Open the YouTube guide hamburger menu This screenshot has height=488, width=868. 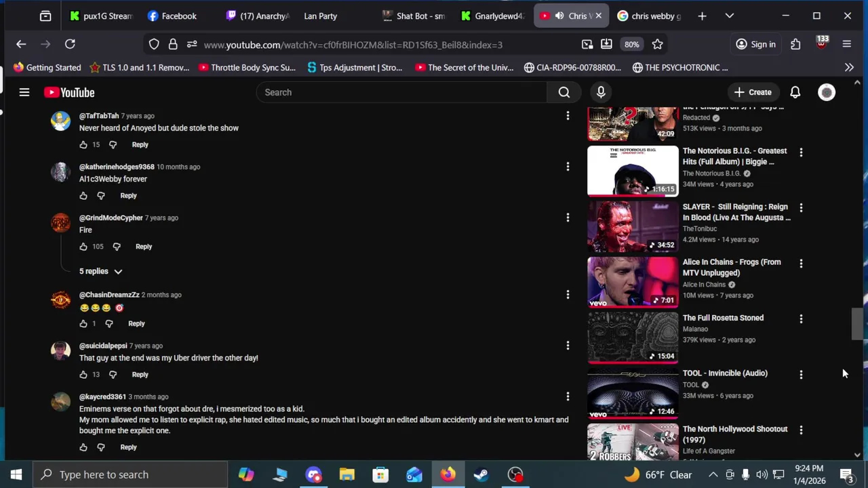(24, 92)
